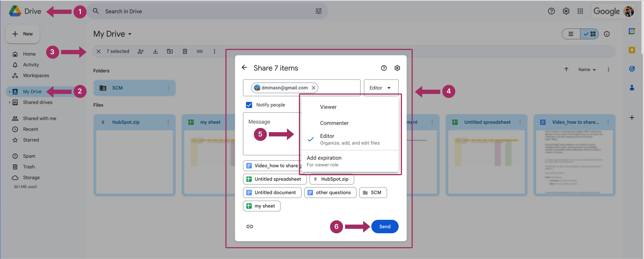Open Video_how to share card more options
The width and height of the screenshot is (644, 259).
click(608, 122)
